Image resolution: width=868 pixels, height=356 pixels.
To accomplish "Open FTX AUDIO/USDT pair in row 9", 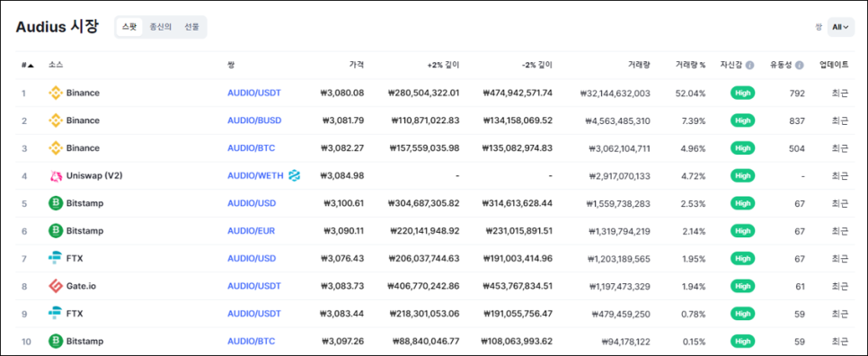I will coord(254,314).
